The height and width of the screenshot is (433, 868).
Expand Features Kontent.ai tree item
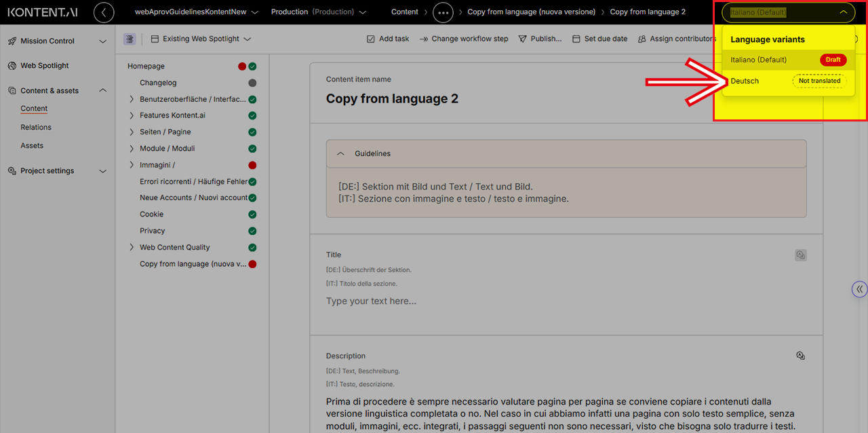132,115
